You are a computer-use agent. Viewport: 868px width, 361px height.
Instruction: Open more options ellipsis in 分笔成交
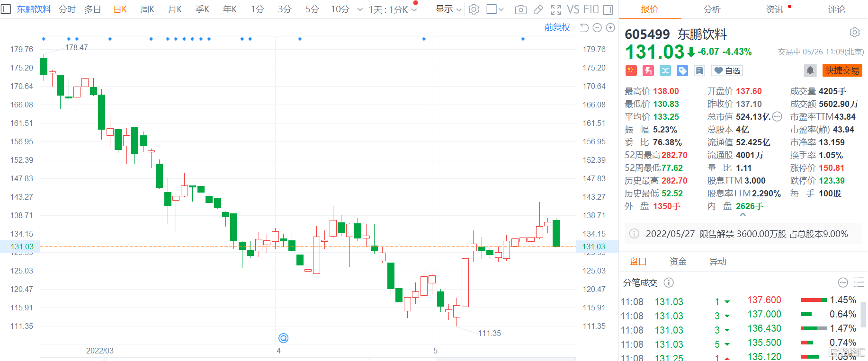click(843, 282)
